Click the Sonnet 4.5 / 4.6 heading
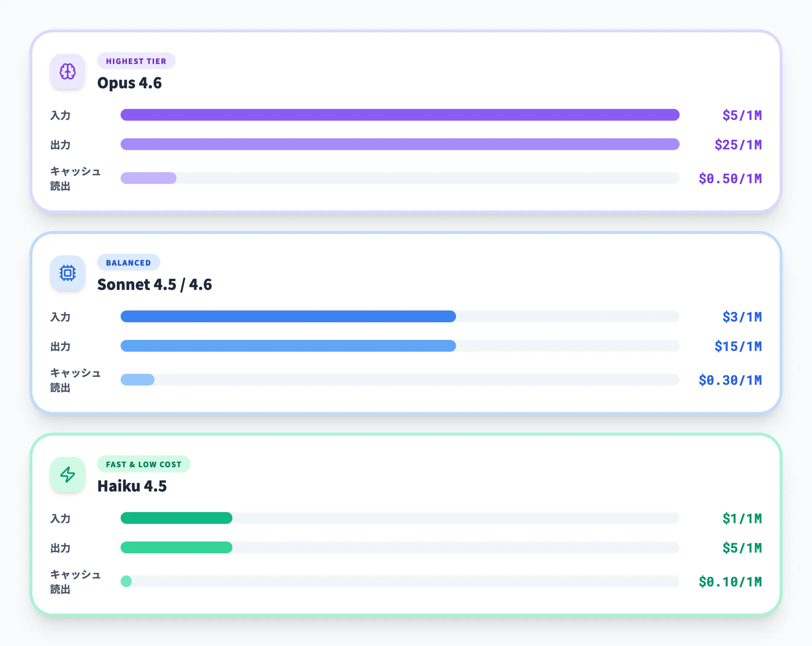The image size is (812, 646). [x=154, y=284]
